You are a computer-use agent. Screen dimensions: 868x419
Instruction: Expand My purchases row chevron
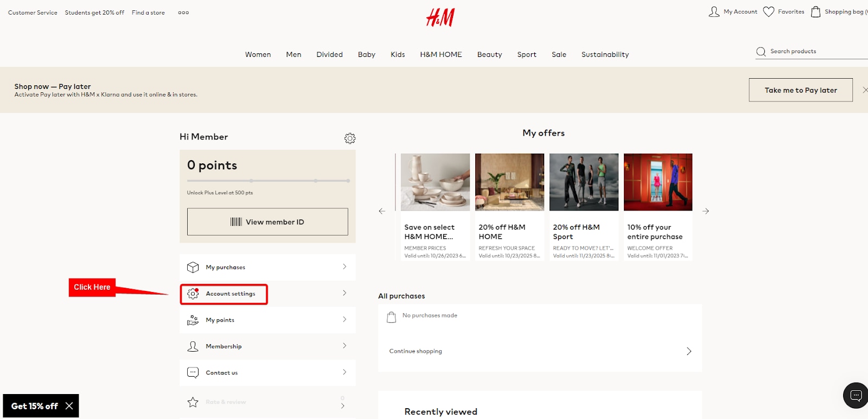tap(344, 266)
